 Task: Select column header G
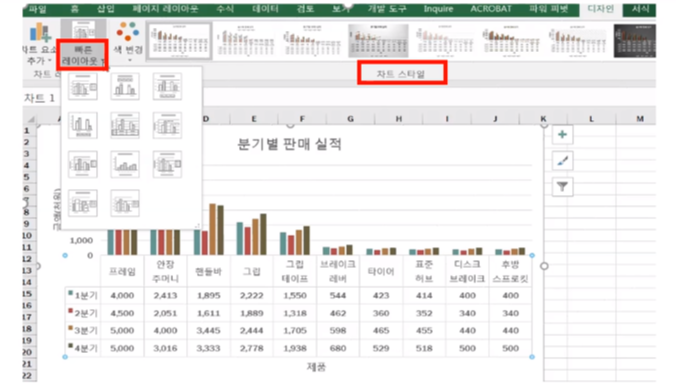(x=351, y=119)
